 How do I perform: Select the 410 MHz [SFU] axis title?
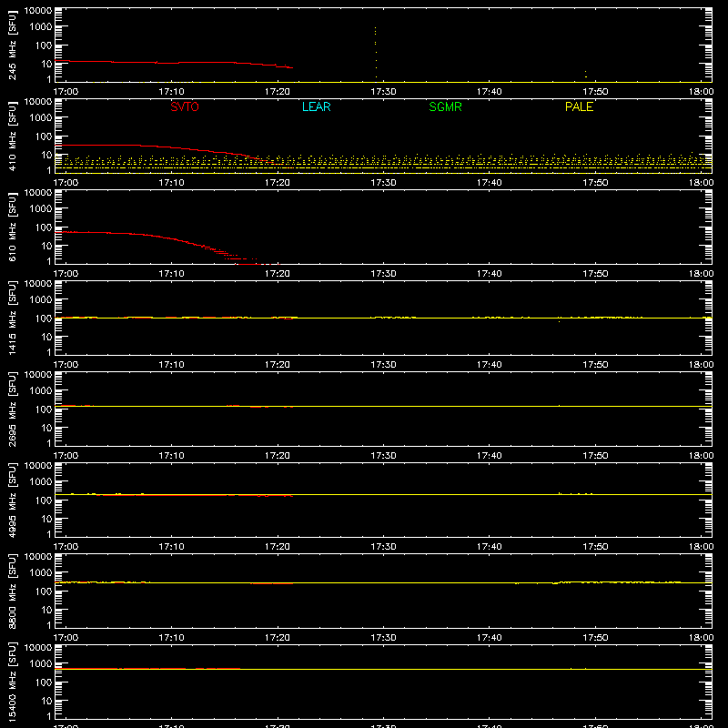pos(12,136)
